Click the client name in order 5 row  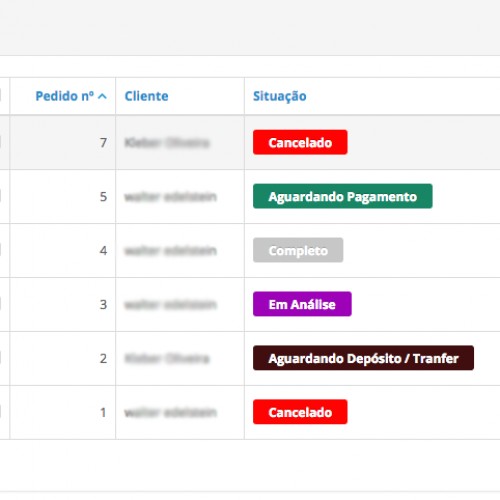[170, 197]
